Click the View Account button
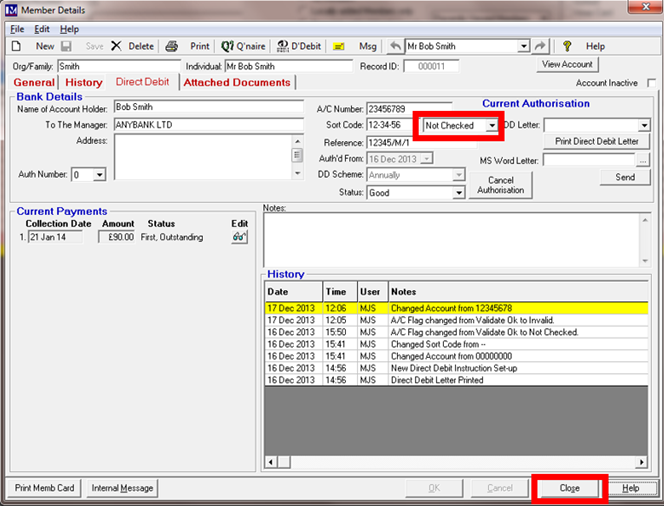The height and width of the screenshot is (506, 664). pos(567,64)
